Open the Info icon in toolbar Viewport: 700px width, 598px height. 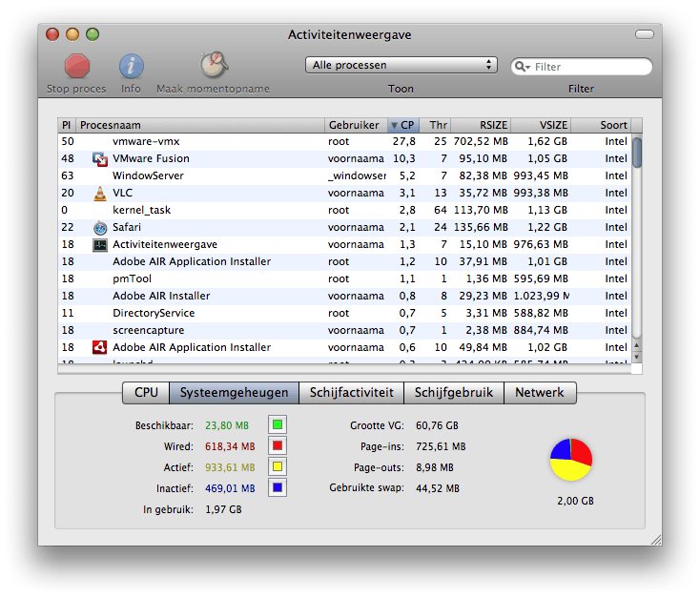pos(132,66)
